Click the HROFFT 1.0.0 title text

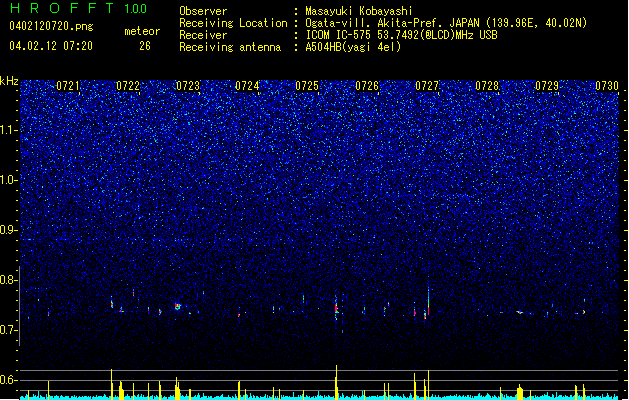pyautogui.click(x=78, y=8)
